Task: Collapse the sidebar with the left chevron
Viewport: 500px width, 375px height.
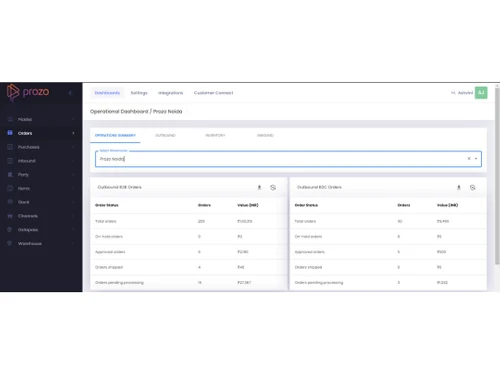Action: click(x=70, y=93)
